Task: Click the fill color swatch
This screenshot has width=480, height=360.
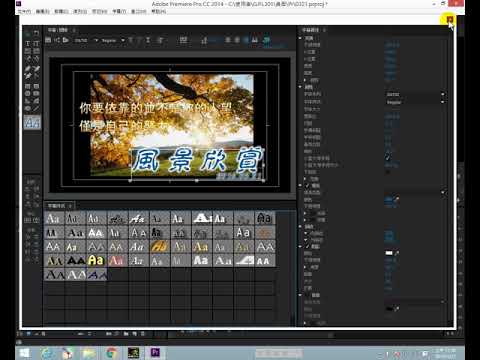Action: (x=389, y=200)
